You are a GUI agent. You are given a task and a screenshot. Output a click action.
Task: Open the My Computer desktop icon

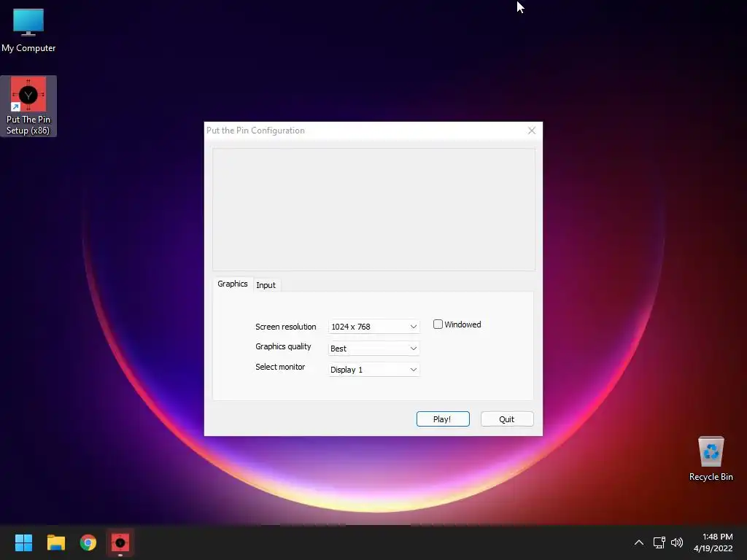point(28,30)
